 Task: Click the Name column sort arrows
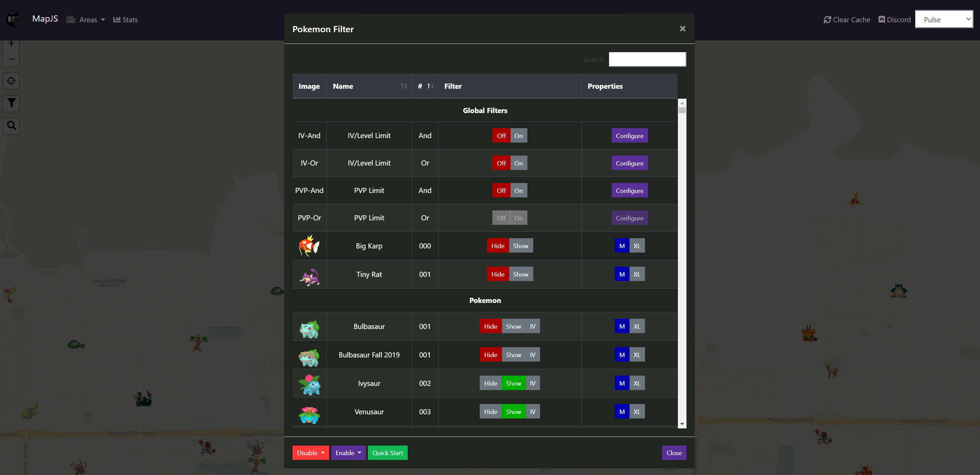pyautogui.click(x=404, y=86)
